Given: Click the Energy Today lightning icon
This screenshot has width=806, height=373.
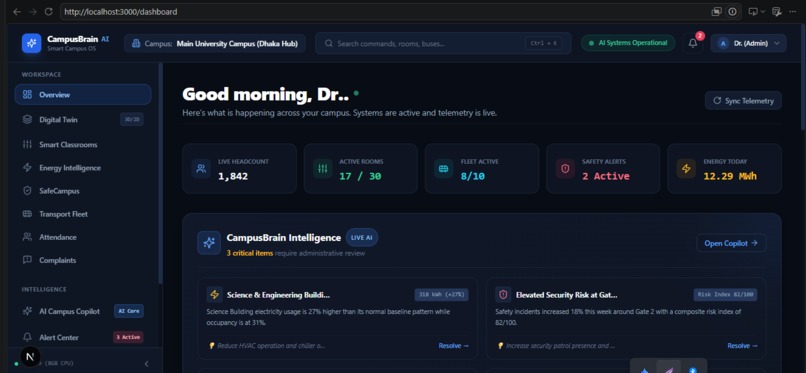Looking at the screenshot, I should pos(686,169).
